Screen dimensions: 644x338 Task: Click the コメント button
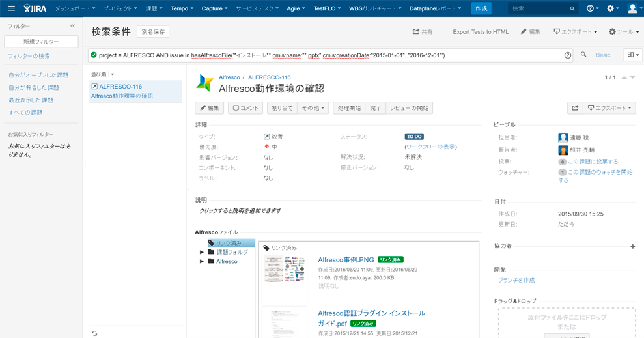coord(245,108)
